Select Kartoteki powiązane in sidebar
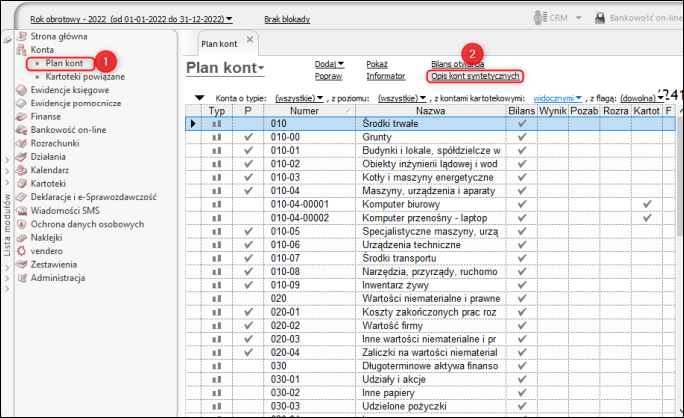 85,77
